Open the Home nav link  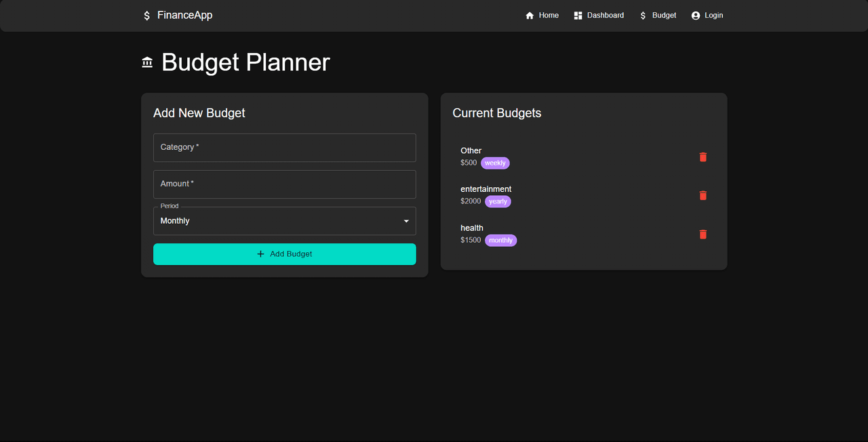click(548, 16)
